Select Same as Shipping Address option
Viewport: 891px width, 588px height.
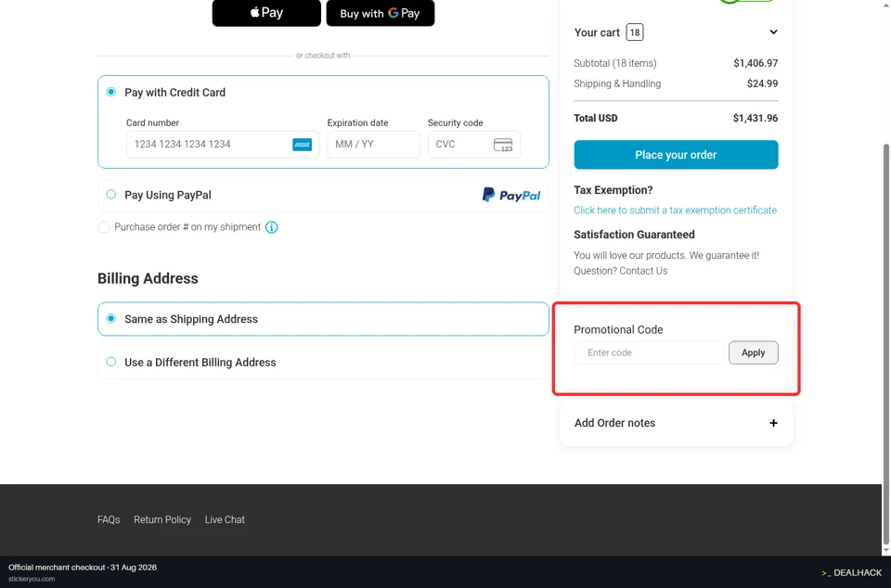coord(111,319)
